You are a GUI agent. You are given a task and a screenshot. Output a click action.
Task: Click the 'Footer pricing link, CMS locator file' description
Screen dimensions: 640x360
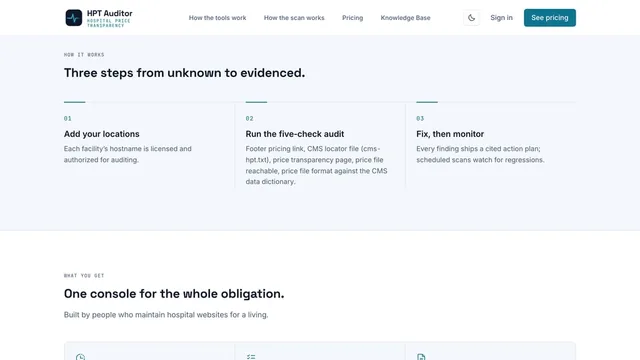[316, 165]
